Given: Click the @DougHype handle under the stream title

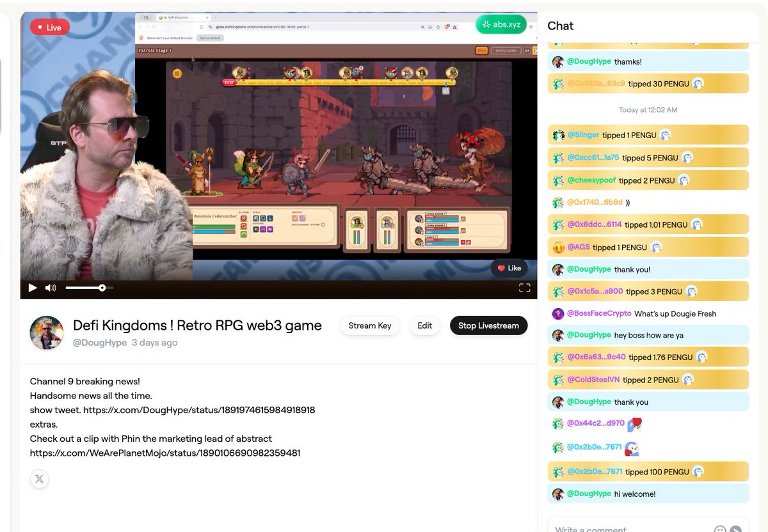Looking at the screenshot, I should [x=100, y=343].
